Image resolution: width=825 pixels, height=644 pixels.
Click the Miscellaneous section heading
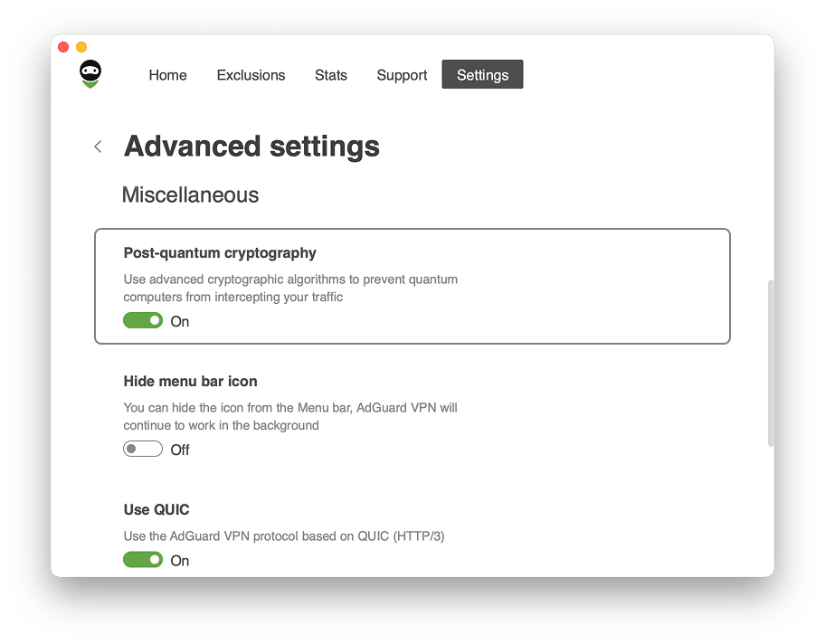[x=190, y=195]
